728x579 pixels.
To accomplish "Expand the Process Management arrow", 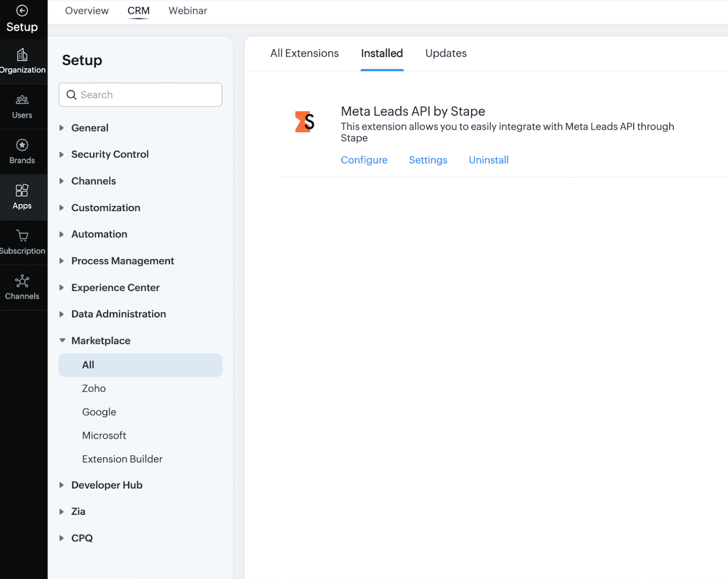I will click(61, 261).
